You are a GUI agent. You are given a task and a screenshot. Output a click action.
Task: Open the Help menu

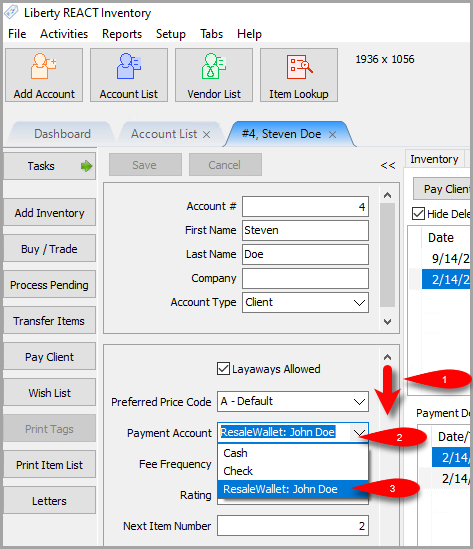(x=249, y=34)
